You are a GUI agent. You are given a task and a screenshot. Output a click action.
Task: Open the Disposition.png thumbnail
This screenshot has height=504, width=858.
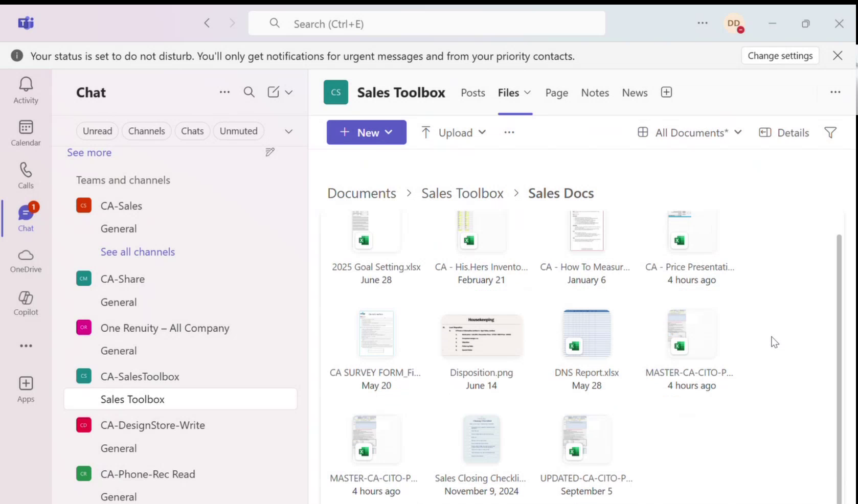pyautogui.click(x=481, y=335)
